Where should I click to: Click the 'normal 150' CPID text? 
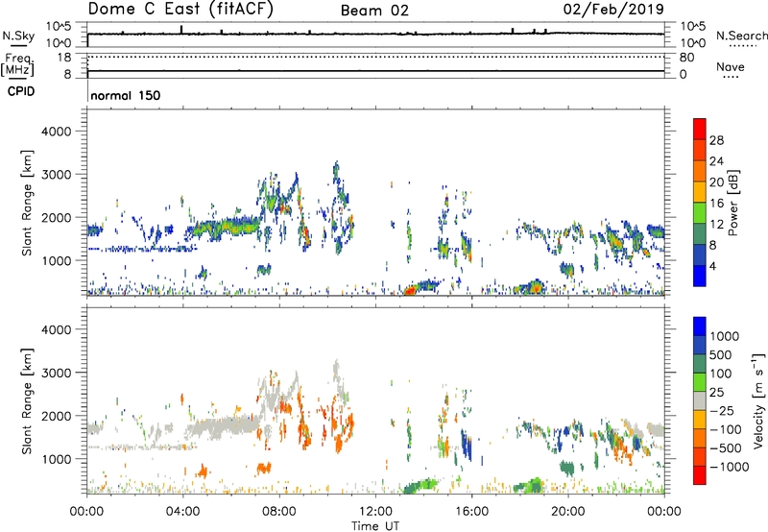click(x=126, y=95)
